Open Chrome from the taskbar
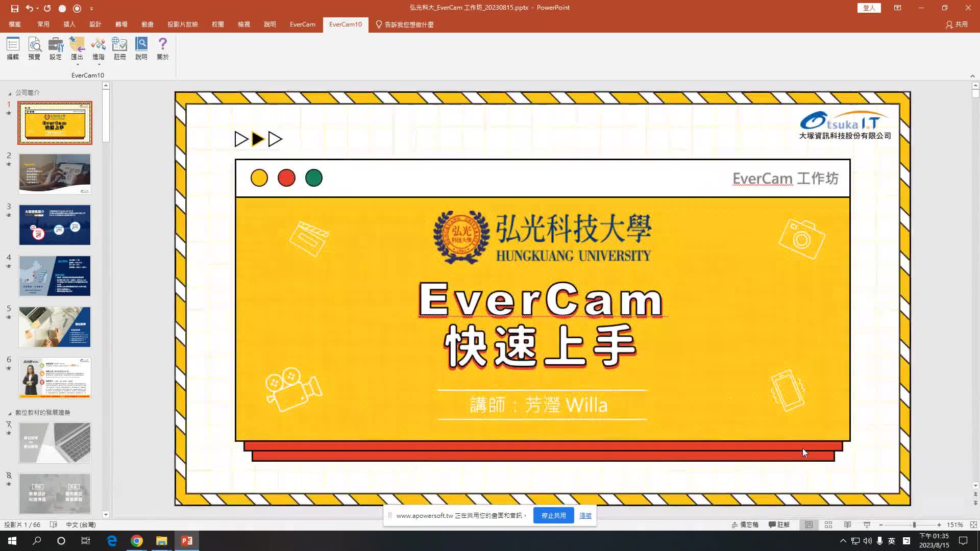The height and width of the screenshot is (551, 980). pos(137,541)
